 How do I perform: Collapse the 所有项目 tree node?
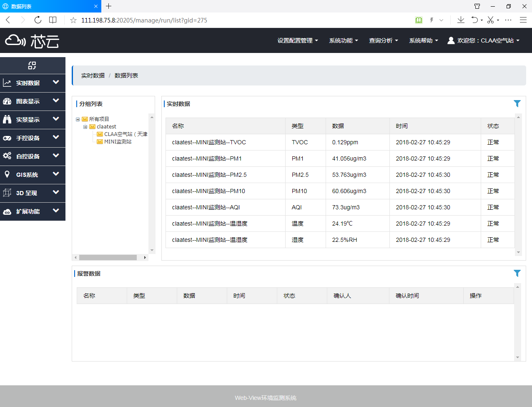(x=78, y=119)
